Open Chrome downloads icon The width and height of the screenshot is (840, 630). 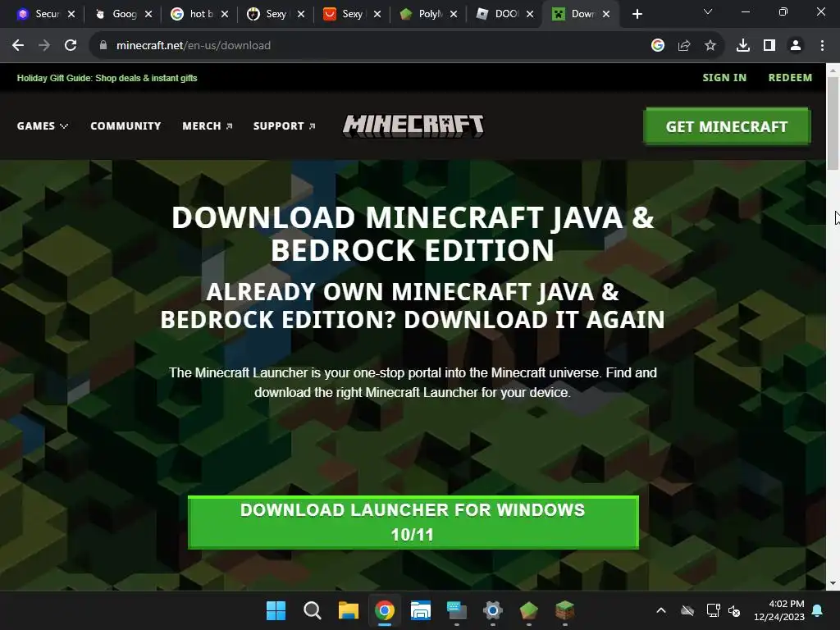pos(743,46)
